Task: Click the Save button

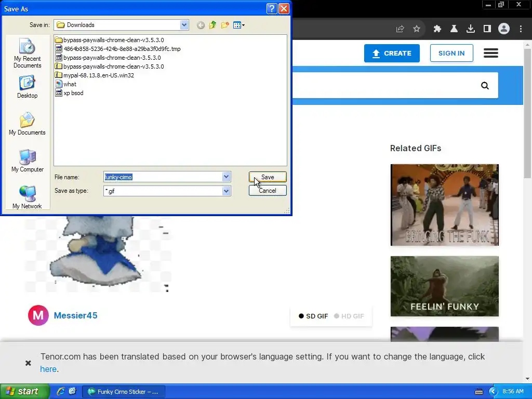Action: pos(268,177)
